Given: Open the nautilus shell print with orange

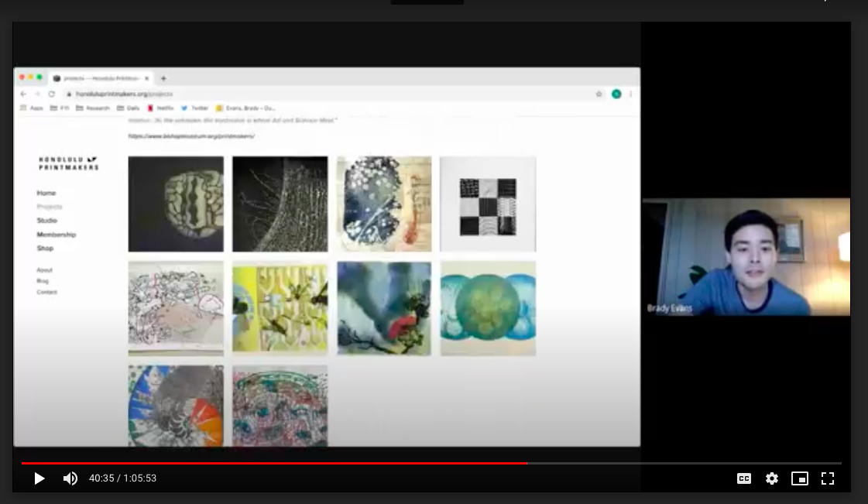Looking at the screenshot, I should coord(176,406).
